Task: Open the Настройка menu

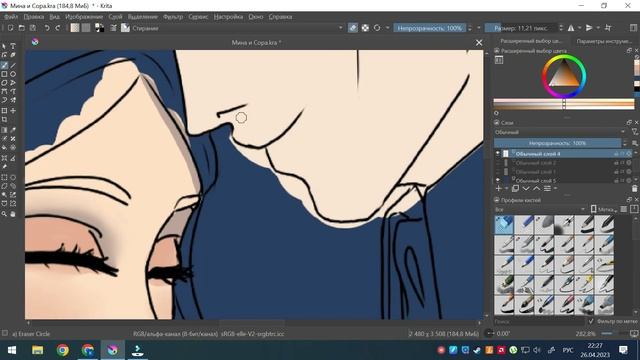Action: [x=228, y=17]
